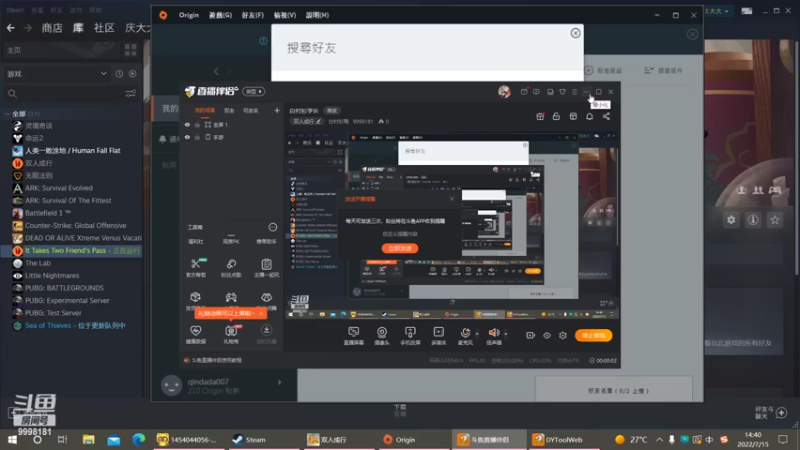The height and width of the screenshot is (450, 800).
Task: Mute the 扬声器 speaker
Action: pyautogui.click(x=494, y=336)
